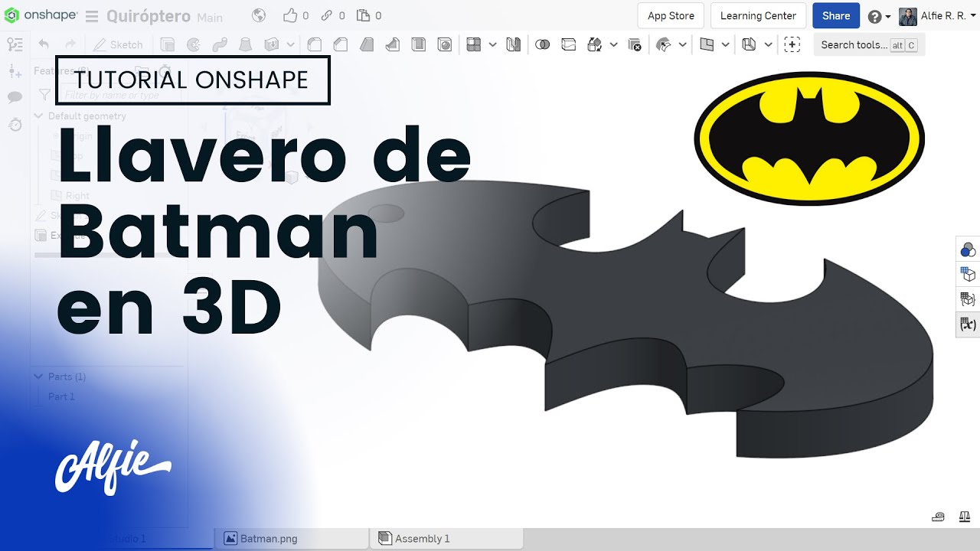Open the Variable table panel icon
The image size is (980, 551).
pyautogui.click(x=968, y=324)
